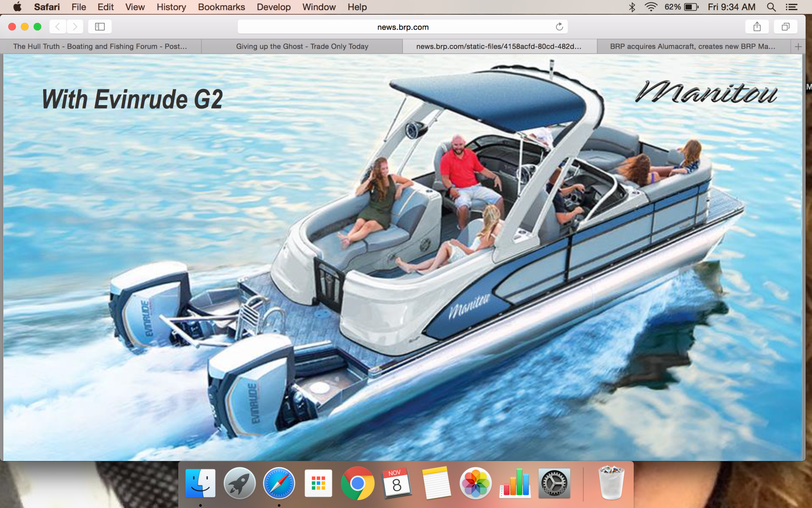Launch Launchpad rocket icon in Dock
Viewport: 812px width, 508px height.
tap(240, 483)
